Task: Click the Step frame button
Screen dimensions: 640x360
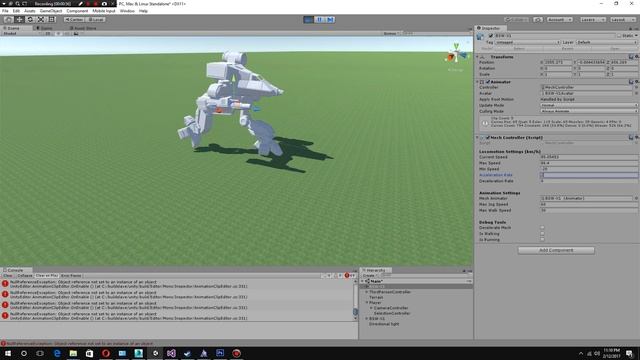Action: pyautogui.click(x=330, y=20)
